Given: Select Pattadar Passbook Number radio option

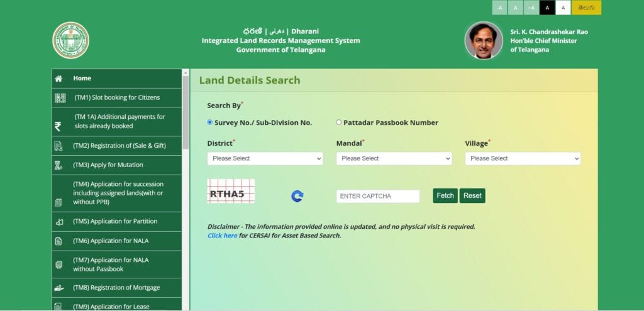Looking at the screenshot, I should pyautogui.click(x=339, y=123).
